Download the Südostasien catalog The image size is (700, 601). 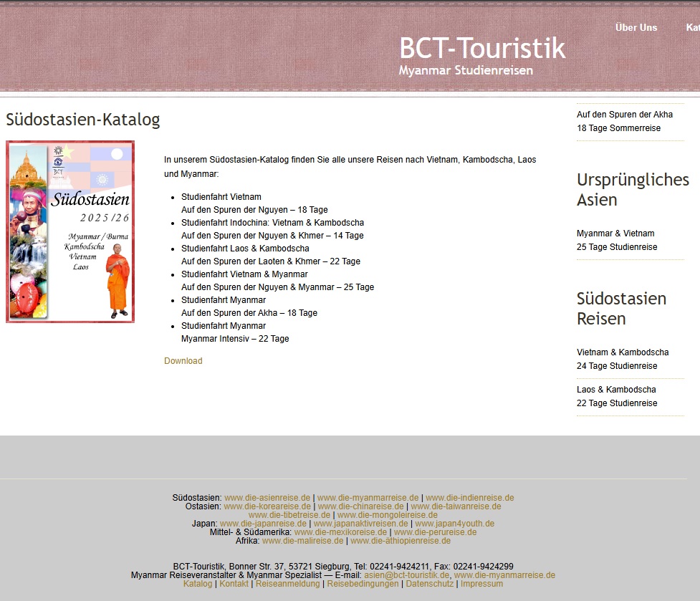[183, 361]
